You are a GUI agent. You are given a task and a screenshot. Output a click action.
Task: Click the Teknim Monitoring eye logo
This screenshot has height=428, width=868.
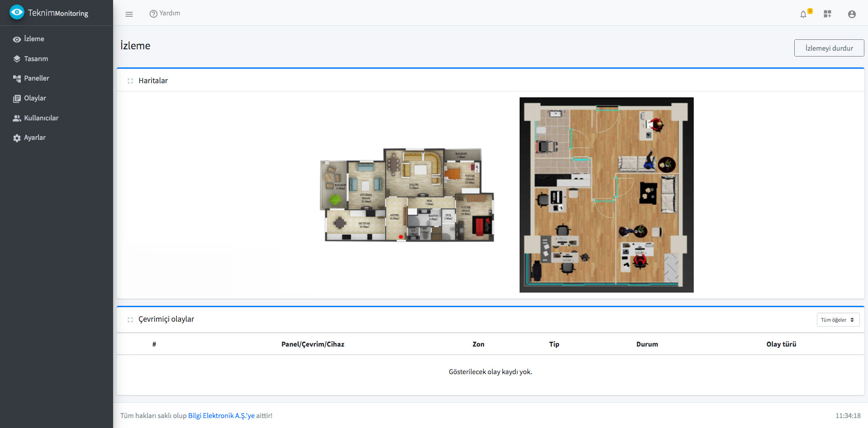click(x=17, y=13)
